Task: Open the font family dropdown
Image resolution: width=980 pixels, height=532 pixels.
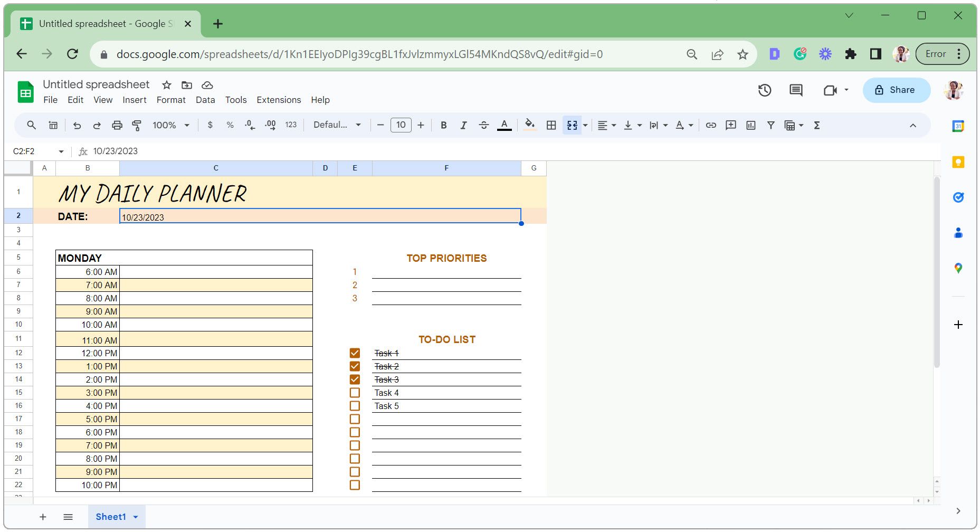Action: click(x=336, y=125)
